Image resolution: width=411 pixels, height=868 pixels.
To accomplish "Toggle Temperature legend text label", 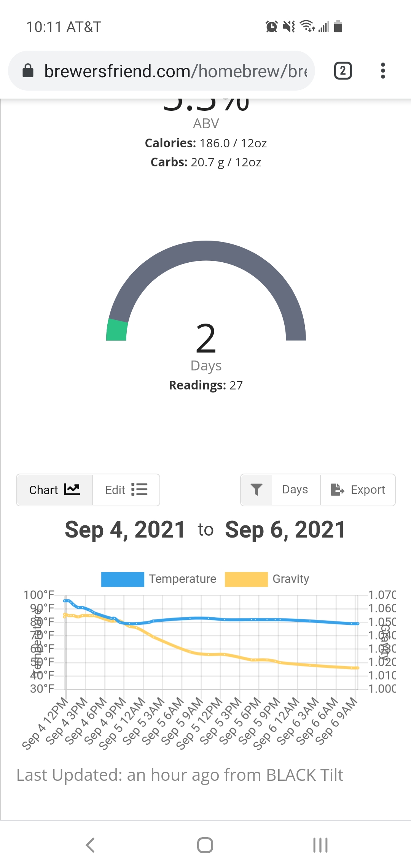I will [182, 579].
